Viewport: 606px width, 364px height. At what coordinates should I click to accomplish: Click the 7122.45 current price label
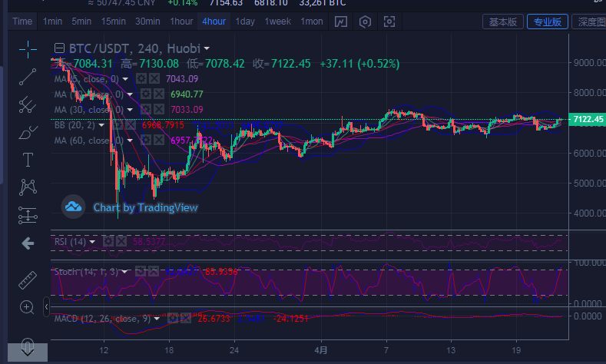[588, 119]
